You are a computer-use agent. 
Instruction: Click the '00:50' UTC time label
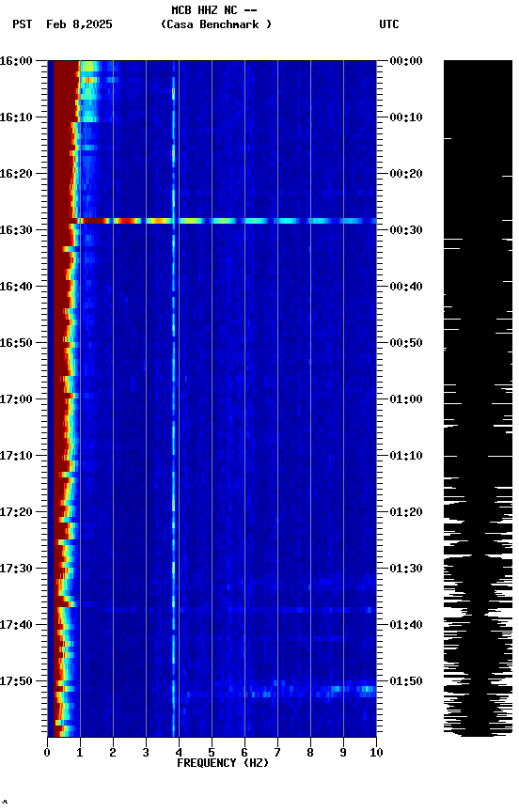click(x=406, y=343)
